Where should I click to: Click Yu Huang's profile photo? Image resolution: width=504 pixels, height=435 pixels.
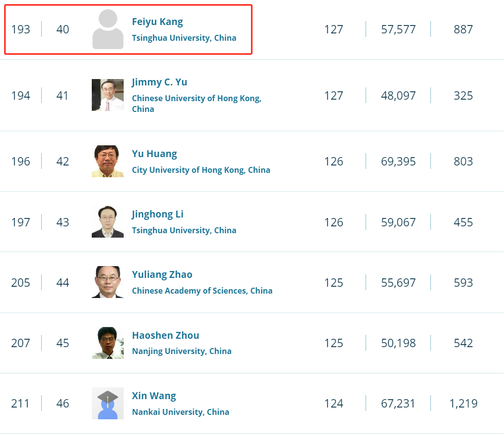click(107, 161)
